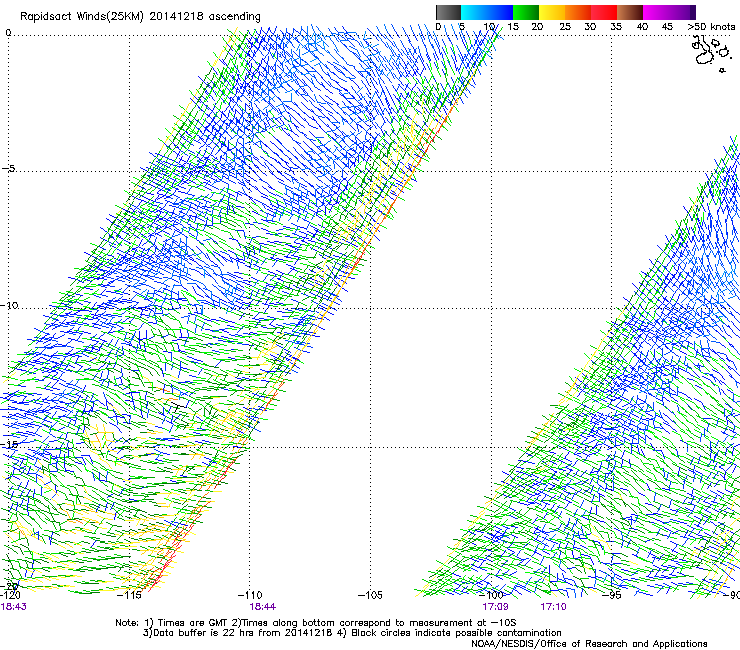
Task: Click the 'Data buffer is 22 hrs' note line
Action: tap(352, 633)
